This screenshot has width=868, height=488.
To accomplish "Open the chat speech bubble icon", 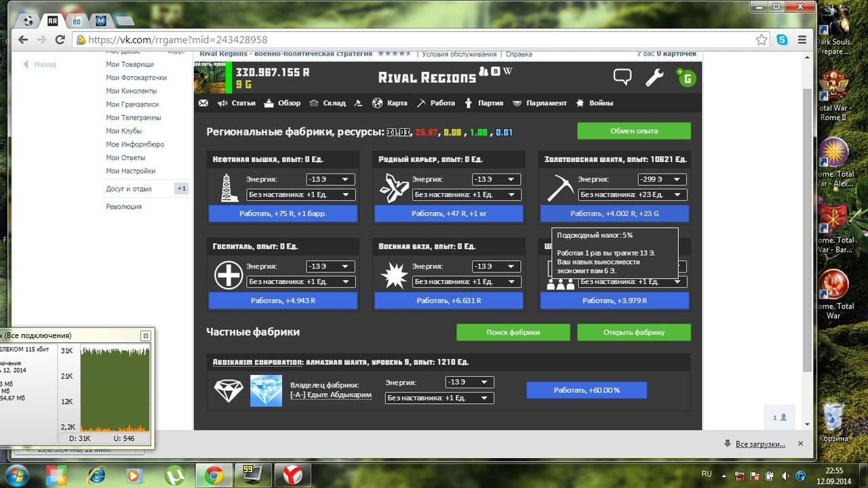I will 623,77.
